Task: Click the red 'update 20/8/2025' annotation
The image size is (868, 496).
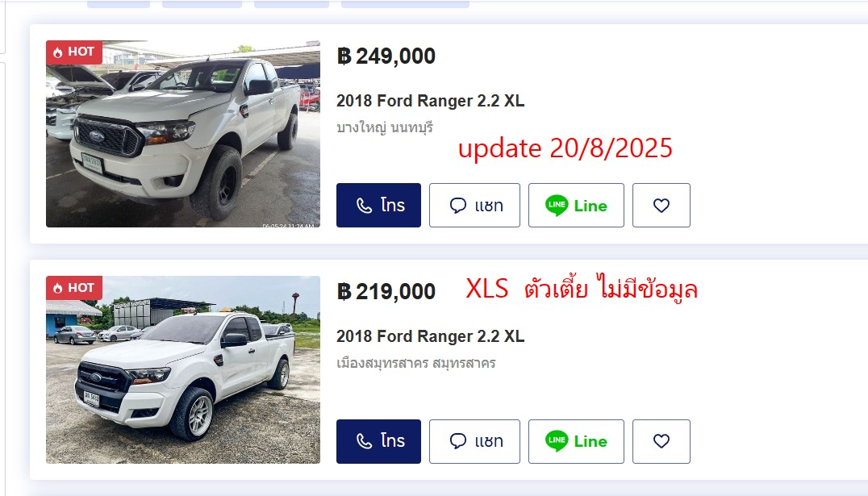Action: click(565, 148)
